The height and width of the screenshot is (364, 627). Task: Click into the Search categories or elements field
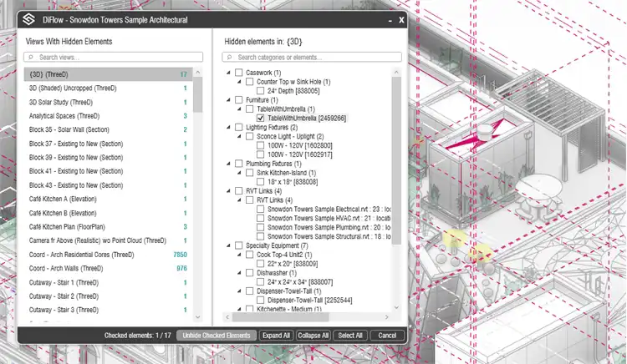[309, 58]
